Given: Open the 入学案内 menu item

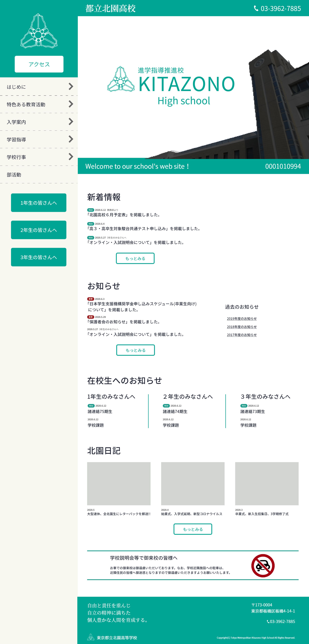Looking at the screenshot, I should point(39,122).
